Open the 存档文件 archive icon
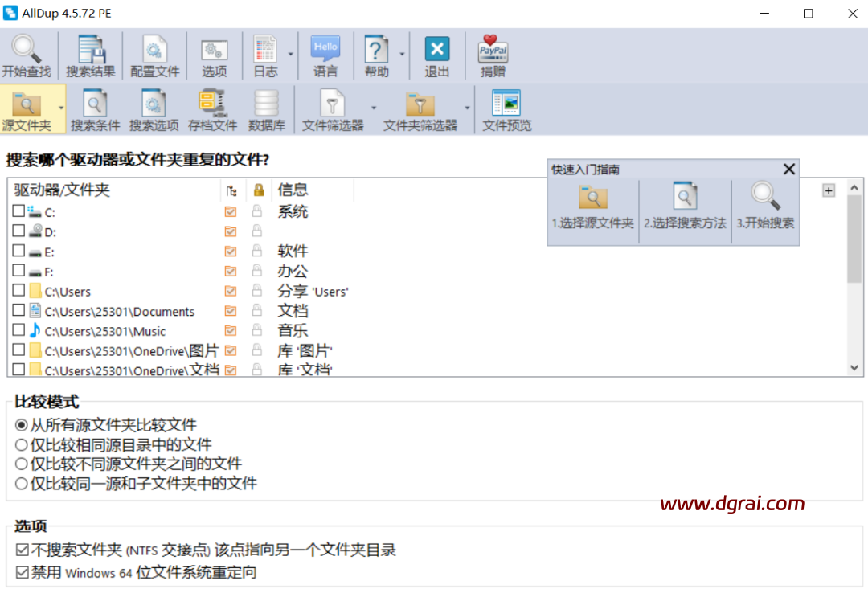 [x=212, y=104]
